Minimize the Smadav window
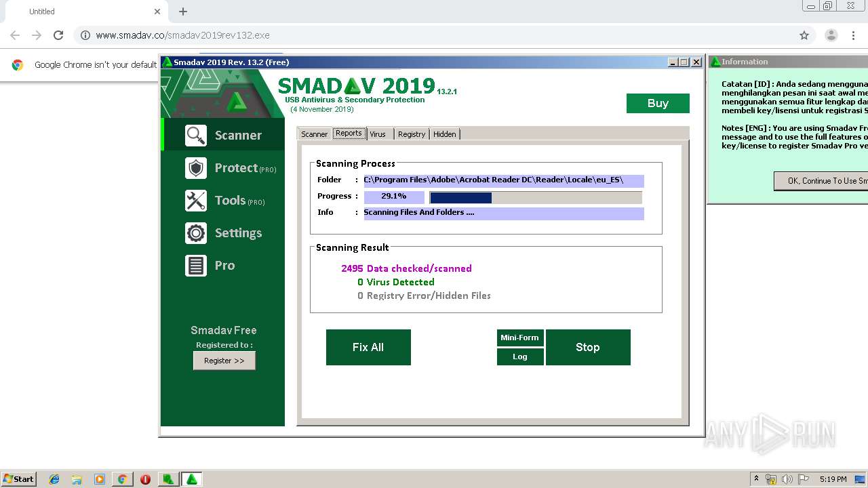Screen dimensions: 868x488 pos(673,62)
